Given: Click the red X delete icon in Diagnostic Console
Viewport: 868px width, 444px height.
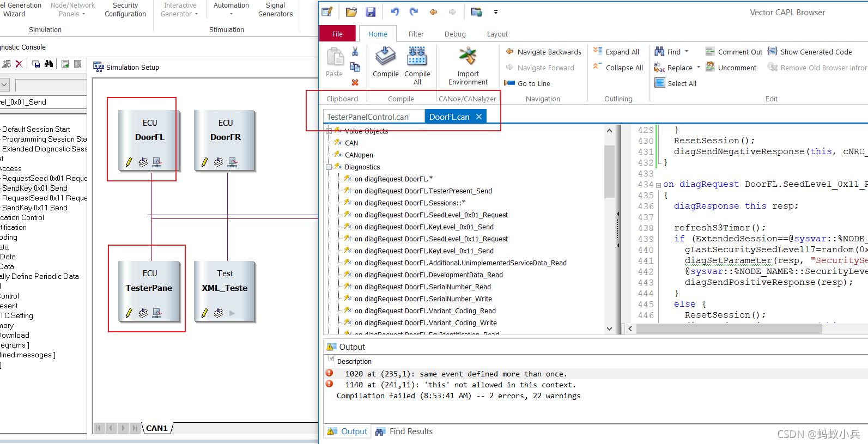Looking at the screenshot, I should 19,64.
